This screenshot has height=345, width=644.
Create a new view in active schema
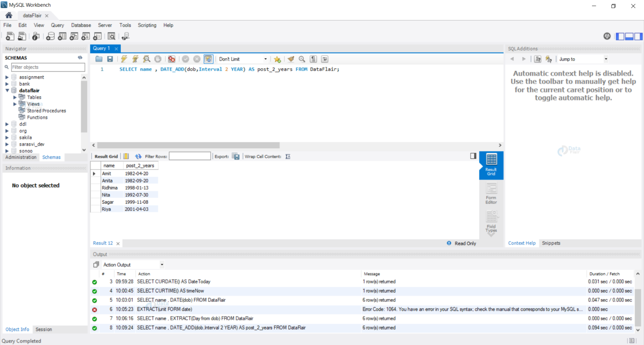pos(74,36)
